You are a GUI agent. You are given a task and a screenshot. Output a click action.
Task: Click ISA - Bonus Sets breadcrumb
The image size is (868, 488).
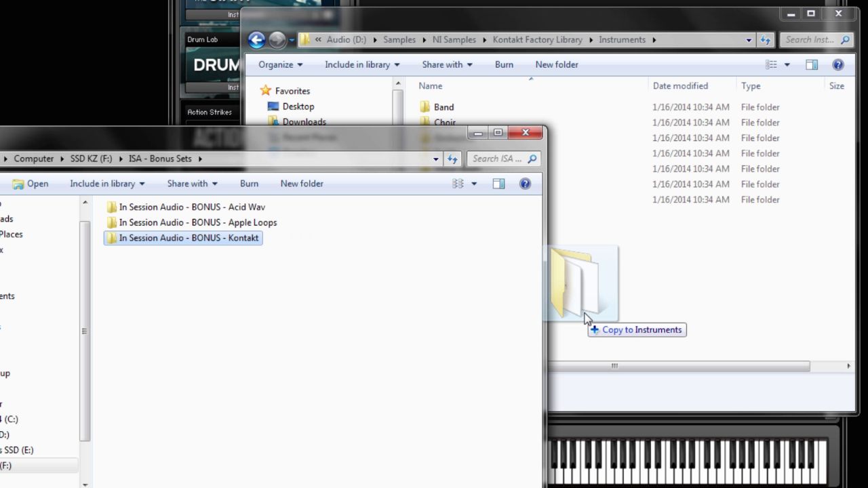pyautogui.click(x=160, y=159)
